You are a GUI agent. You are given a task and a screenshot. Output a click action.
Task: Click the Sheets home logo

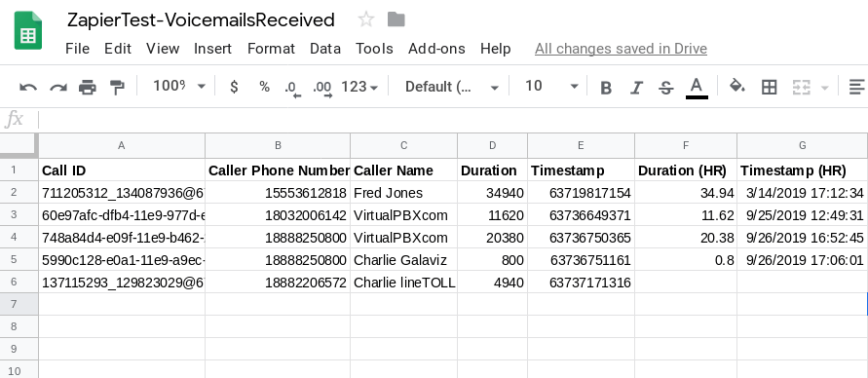point(27,31)
